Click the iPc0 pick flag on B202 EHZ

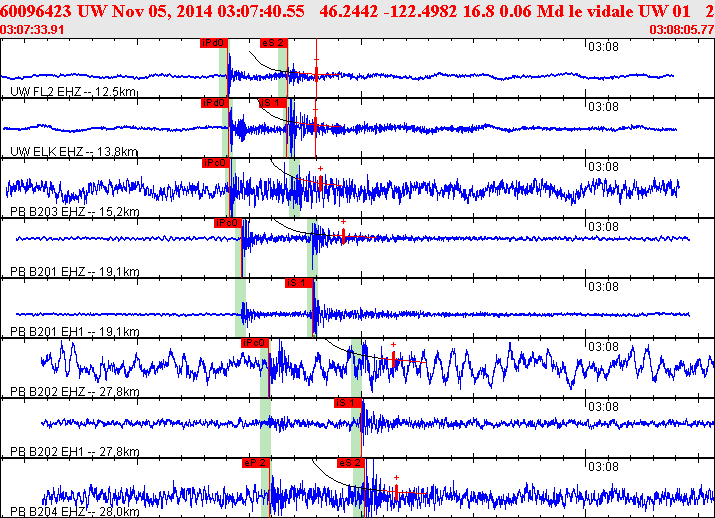coord(255,343)
